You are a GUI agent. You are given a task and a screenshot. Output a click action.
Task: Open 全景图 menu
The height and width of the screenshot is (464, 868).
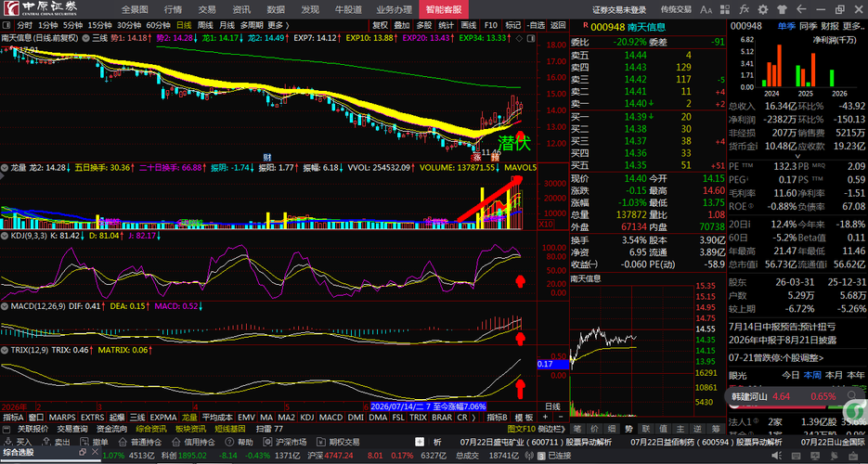(135, 9)
